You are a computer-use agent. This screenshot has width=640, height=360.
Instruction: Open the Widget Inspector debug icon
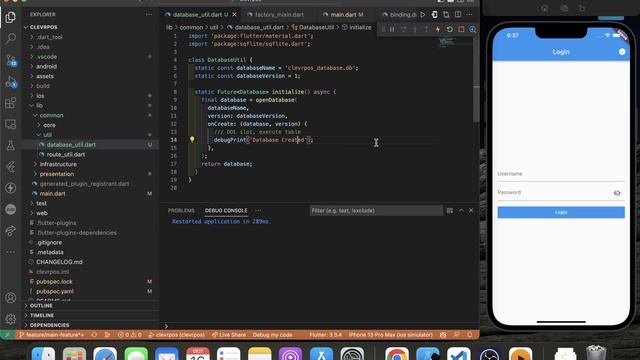(x=473, y=29)
